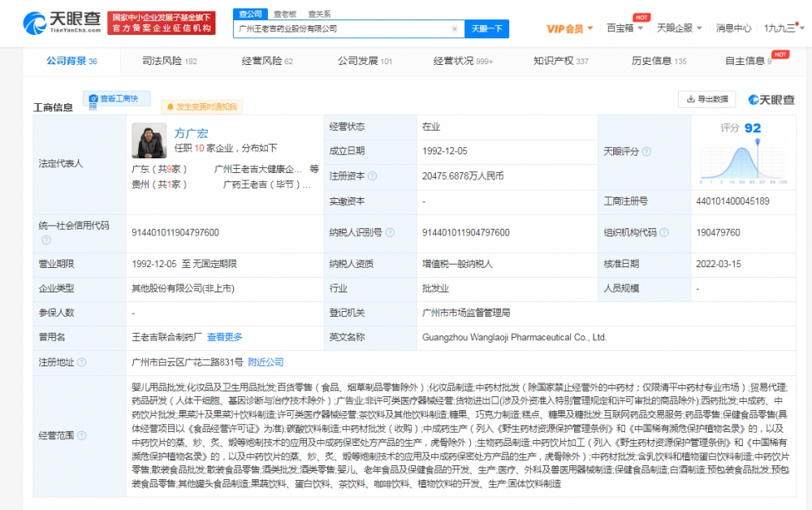Click the 工商注册号 value 440101400045189
The image size is (812, 510).
point(732,201)
